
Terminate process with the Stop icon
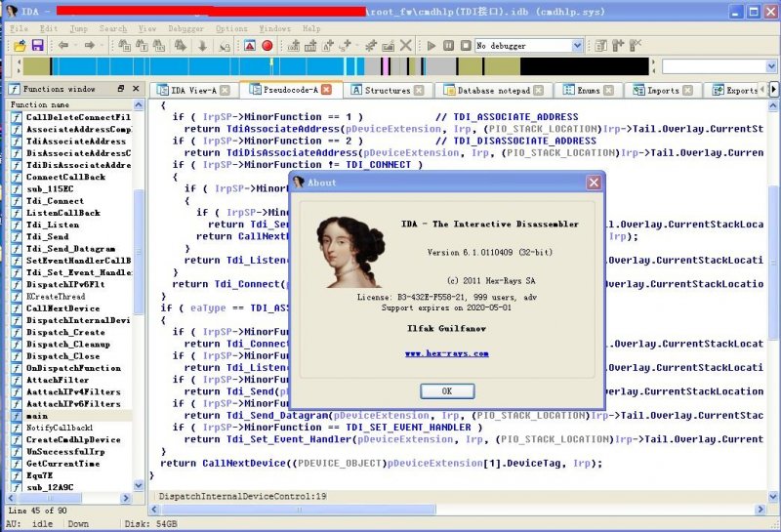click(x=466, y=45)
